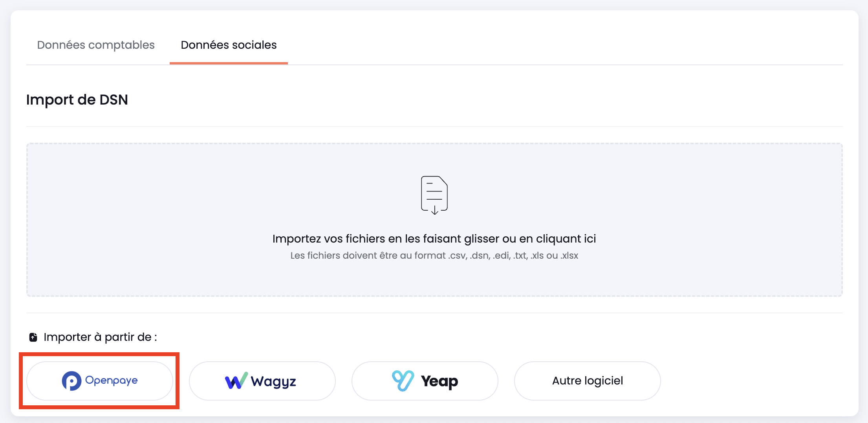Choose Autre logiciel as import source
The image size is (868, 423).
click(587, 381)
